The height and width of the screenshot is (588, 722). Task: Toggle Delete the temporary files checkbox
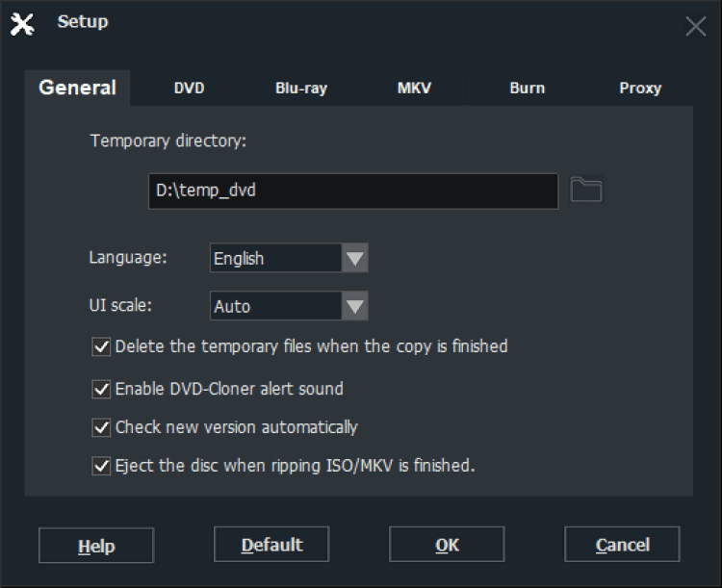(x=101, y=346)
